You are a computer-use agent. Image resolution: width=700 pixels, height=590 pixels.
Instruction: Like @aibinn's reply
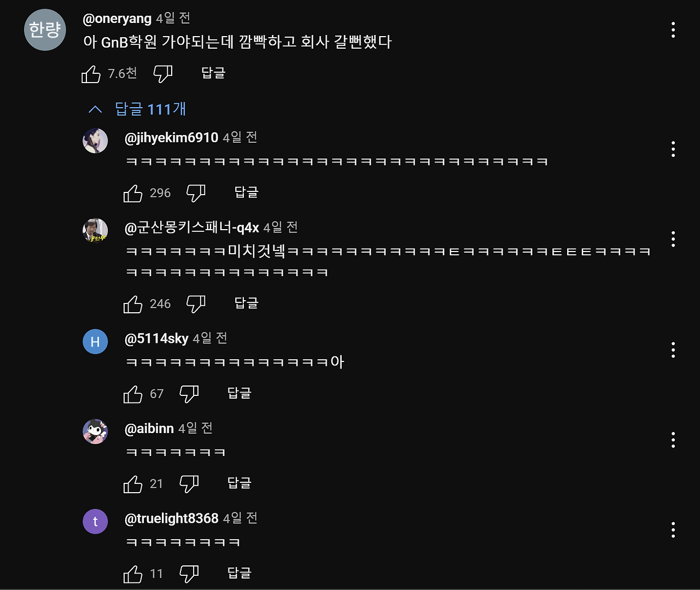[133, 483]
